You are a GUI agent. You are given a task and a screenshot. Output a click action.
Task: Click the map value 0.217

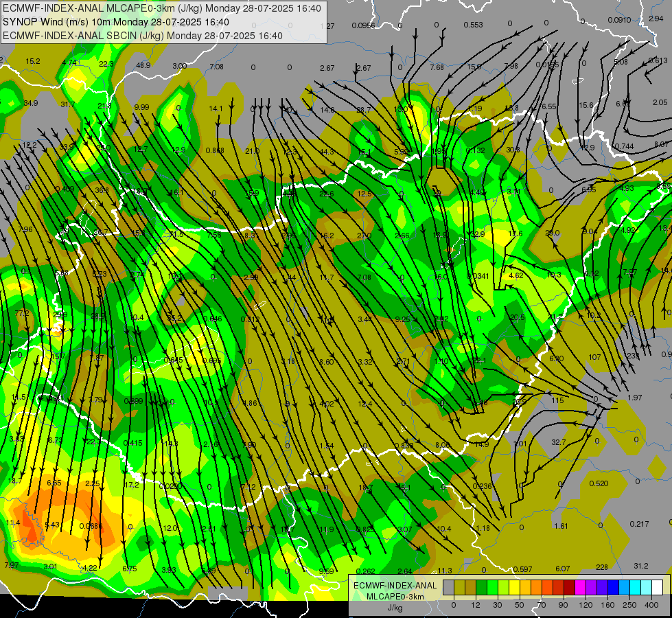tap(639, 524)
